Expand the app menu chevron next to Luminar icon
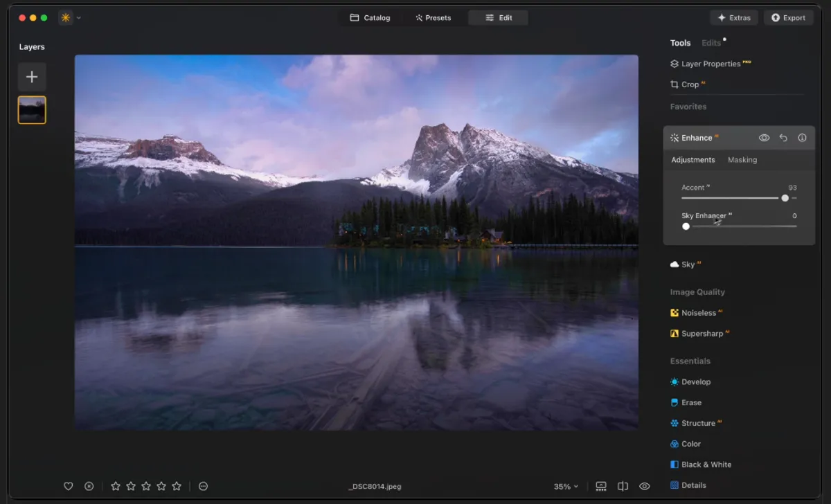 click(78, 17)
